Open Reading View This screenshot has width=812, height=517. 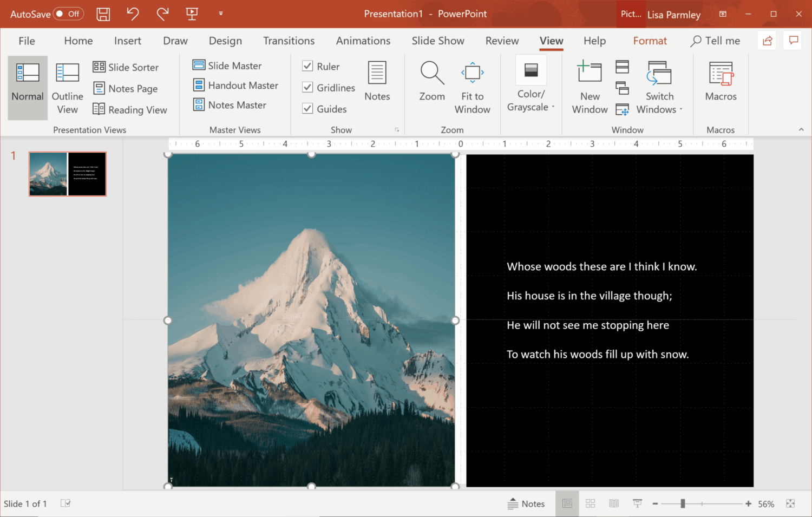tap(130, 109)
